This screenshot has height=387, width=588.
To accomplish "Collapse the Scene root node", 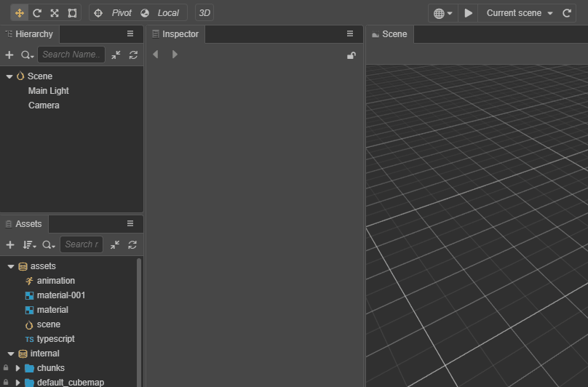I will pos(9,76).
